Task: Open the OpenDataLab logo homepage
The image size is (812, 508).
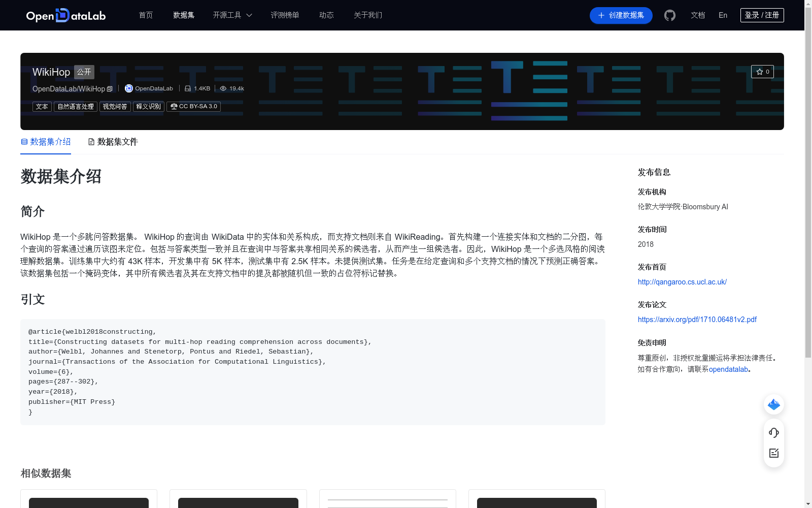Action: tap(66, 15)
